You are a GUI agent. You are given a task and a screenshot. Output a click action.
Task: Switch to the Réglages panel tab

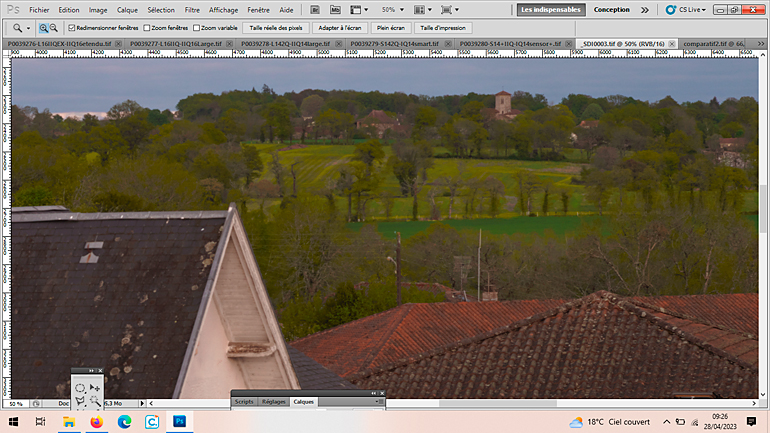[x=274, y=402]
